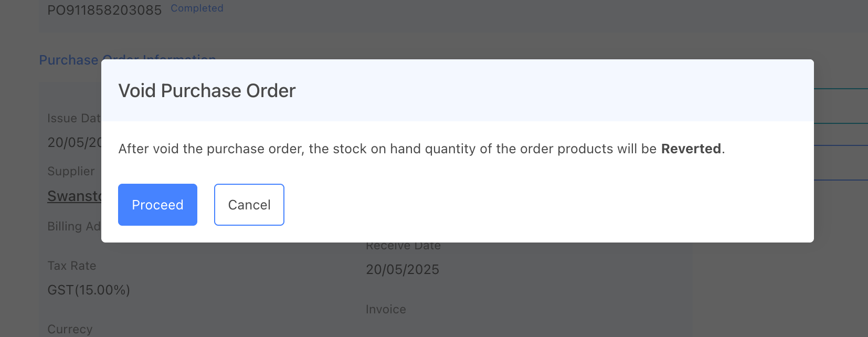Open the Swanston supplier link
868x337 pixels.
74,196
